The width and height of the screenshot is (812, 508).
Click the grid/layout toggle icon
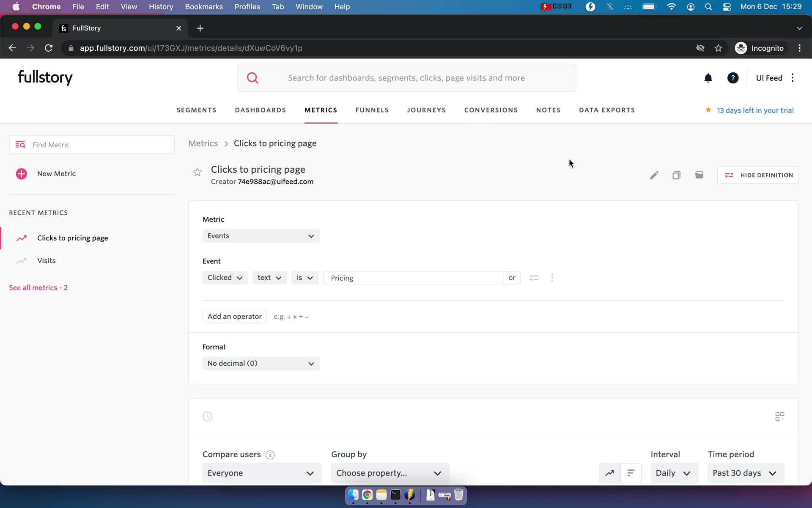(780, 416)
